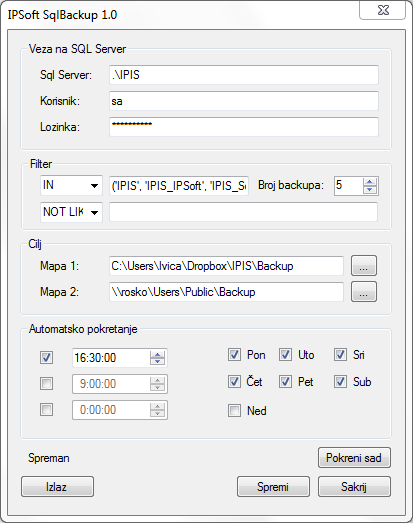413x523 pixels.
Task: Click the Sql Server input field
Action: click(244, 75)
